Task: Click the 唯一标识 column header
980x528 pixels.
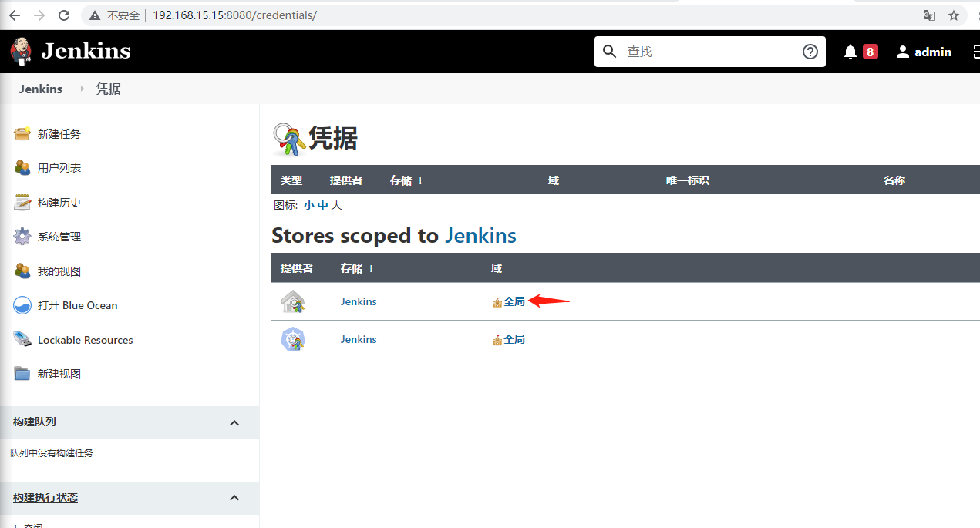Action: pos(687,180)
